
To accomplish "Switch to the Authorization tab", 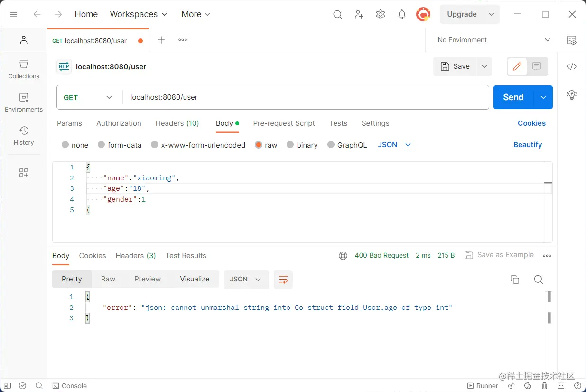I will click(x=119, y=123).
